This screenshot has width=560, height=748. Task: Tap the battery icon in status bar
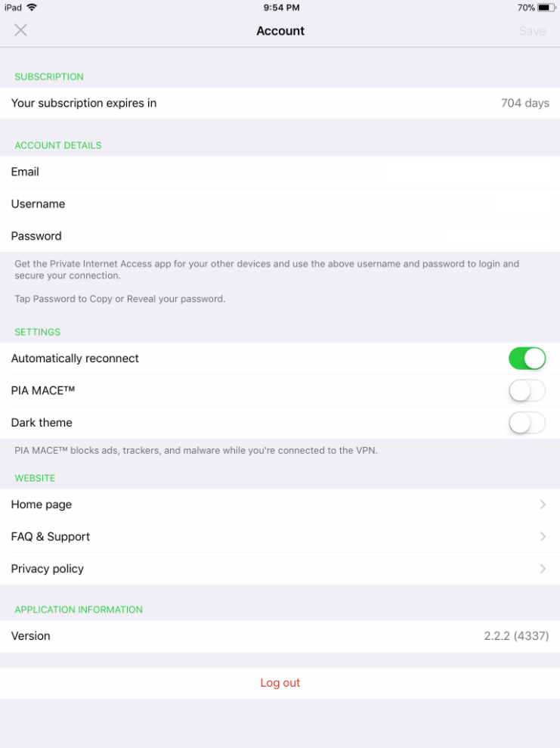click(546, 8)
